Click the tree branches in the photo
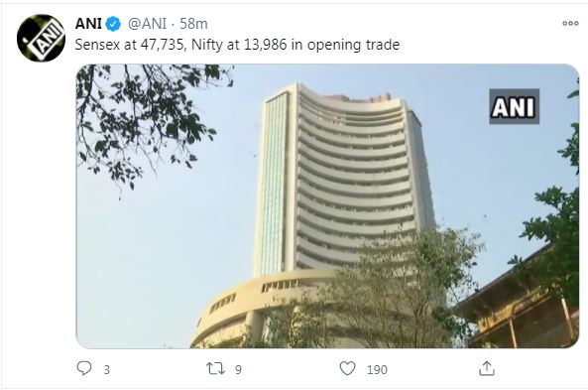The width and height of the screenshot is (588, 390). coord(146,116)
